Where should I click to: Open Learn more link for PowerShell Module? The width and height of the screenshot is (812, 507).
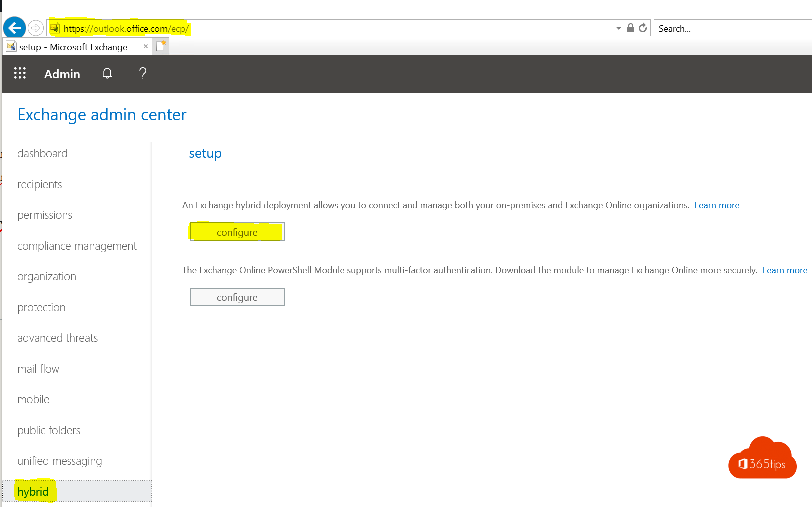(785, 270)
